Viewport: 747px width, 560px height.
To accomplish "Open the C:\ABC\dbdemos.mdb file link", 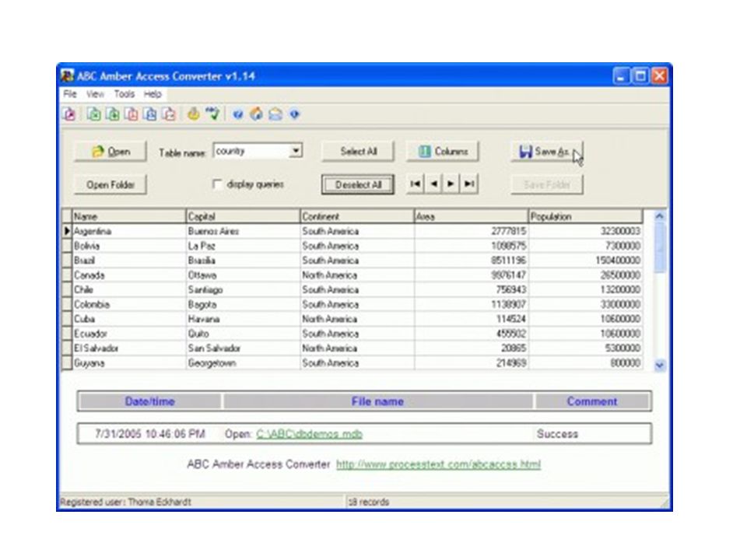I will tap(309, 434).
